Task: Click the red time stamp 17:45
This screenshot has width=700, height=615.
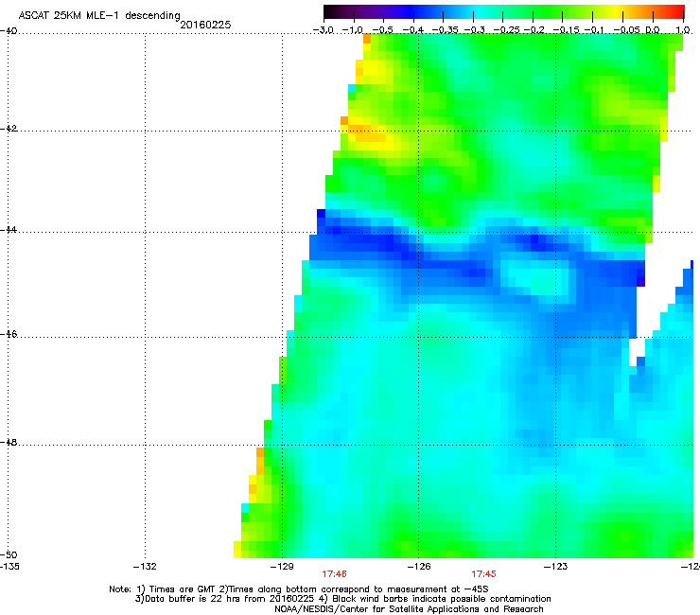Action: coord(484,574)
